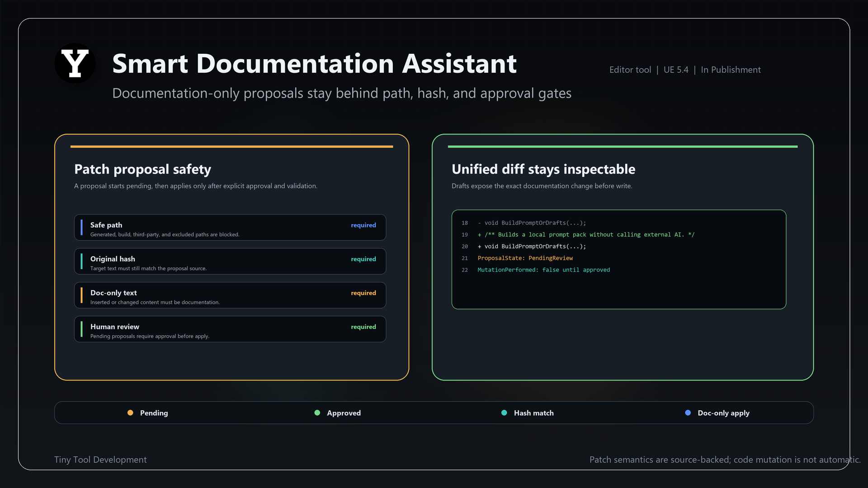Click diff line 20 added void BuildPromptOrDrafts
Viewport: 868px width, 488px height.
pyautogui.click(x=532, y=246)
